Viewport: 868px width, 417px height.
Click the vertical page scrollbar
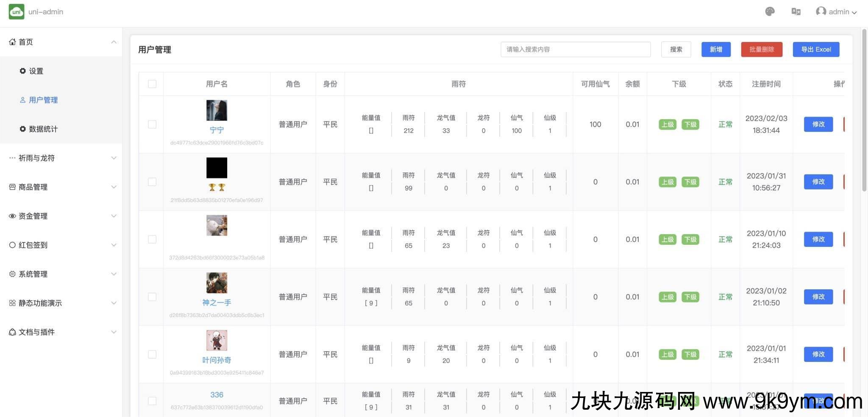pyautogui.click(x=864, y=110)
